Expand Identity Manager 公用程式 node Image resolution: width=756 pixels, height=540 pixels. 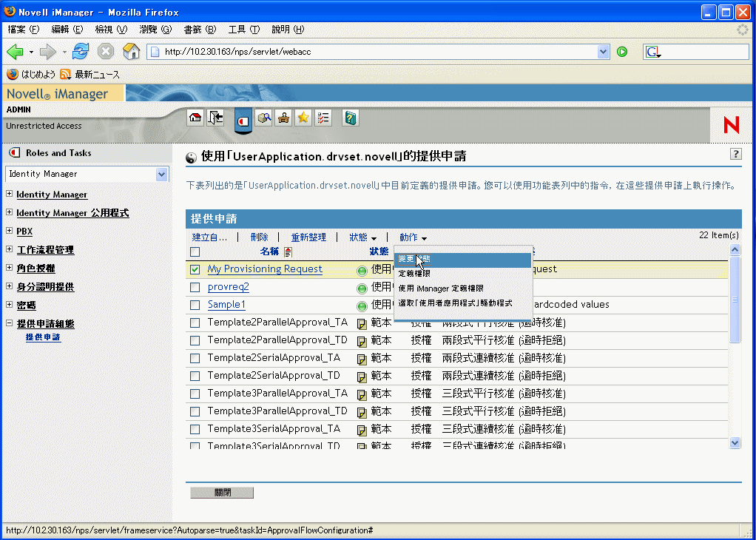point(9,212)
